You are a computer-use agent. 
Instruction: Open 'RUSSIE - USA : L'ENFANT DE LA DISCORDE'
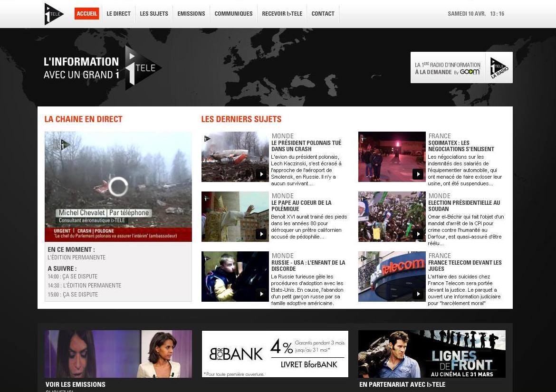[x=308, y=266]
